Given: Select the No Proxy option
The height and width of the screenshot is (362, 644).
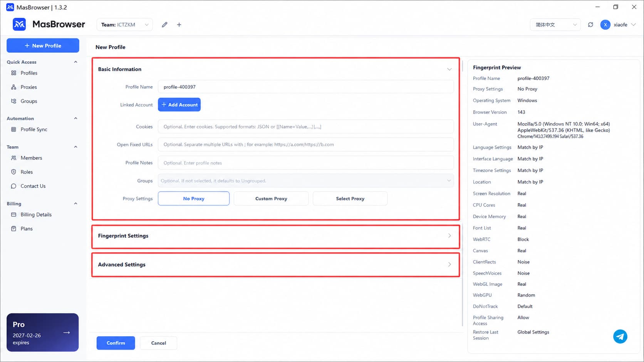Looking at the screenshot, I should pyautogui.click(x=194, y=199).
